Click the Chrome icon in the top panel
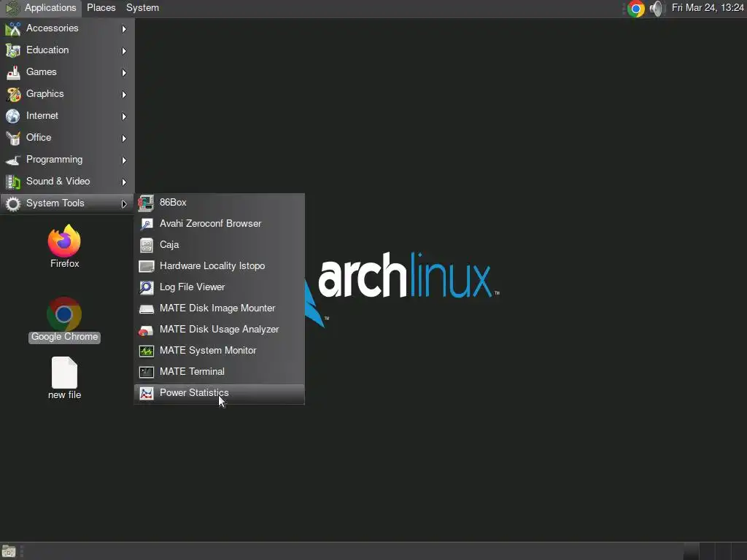 pos(635,9)
